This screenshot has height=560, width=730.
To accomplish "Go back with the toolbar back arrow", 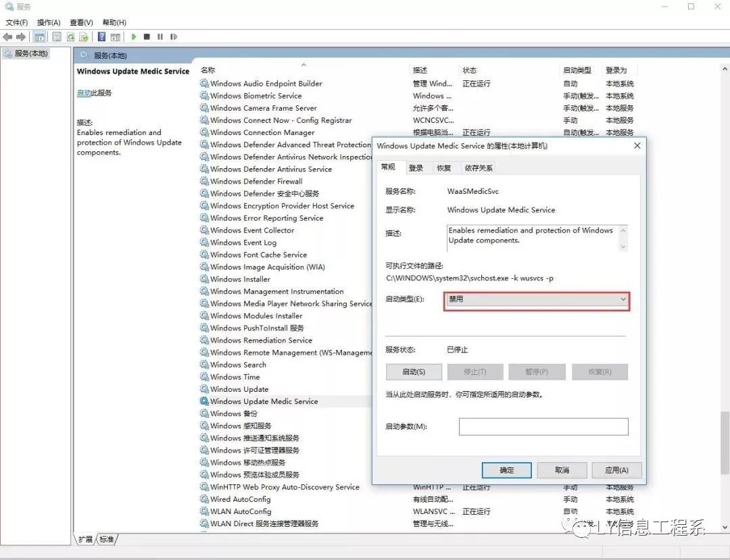I will [x=7, y=36].
